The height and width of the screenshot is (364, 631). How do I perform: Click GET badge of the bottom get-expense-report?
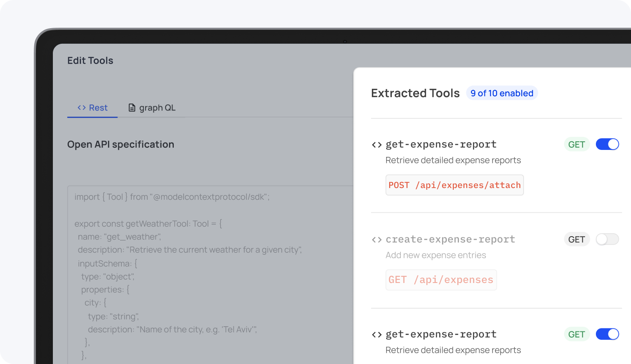[x=576, y=334]
